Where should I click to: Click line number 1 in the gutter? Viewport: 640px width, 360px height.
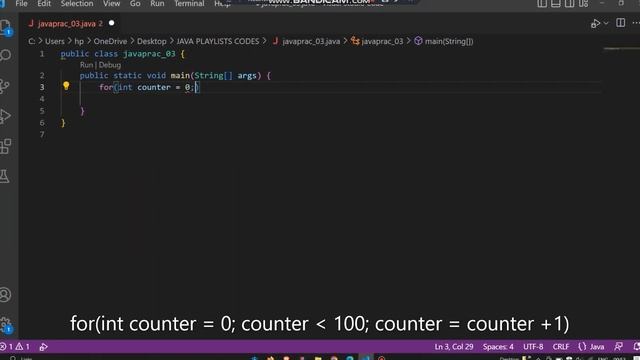(42, 54)
